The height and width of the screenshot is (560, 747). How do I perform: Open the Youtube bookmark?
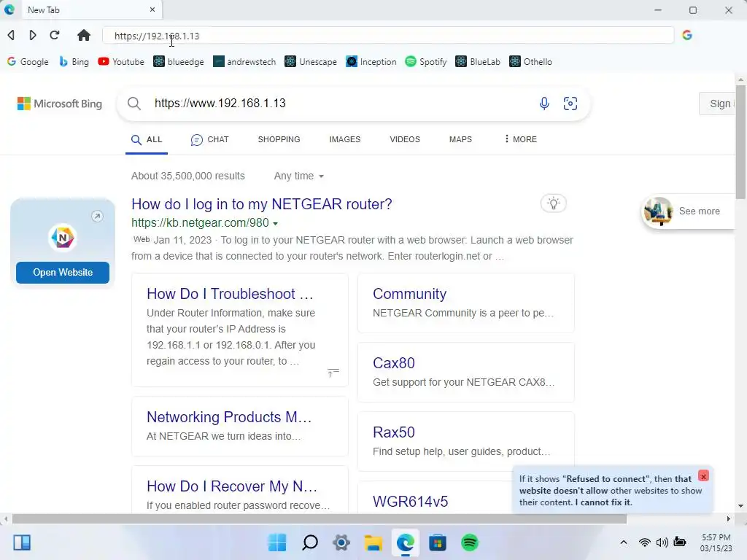pyautogui.click(x=121, y=61)
